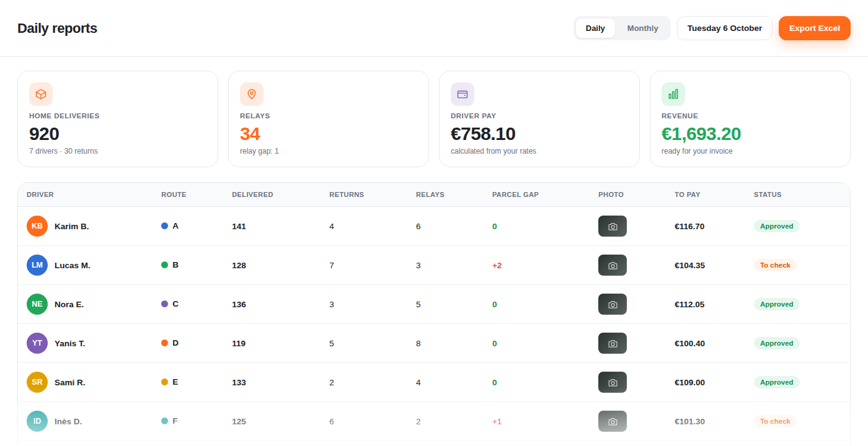Click the ID avatar for Inès
The height and width of the screenshot is (446, 868).
[x=37, y=421]
